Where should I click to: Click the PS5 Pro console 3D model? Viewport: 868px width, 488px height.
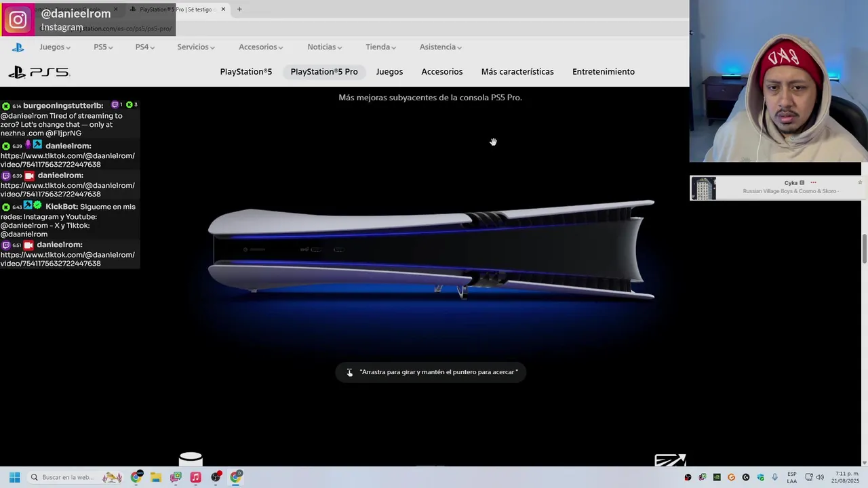tap(431, 249)
